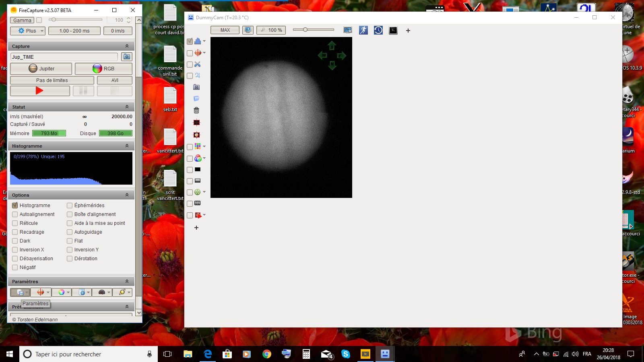Click the east arrow on the image overlay
Screen dimensions: 644x362
coord(342,56)
